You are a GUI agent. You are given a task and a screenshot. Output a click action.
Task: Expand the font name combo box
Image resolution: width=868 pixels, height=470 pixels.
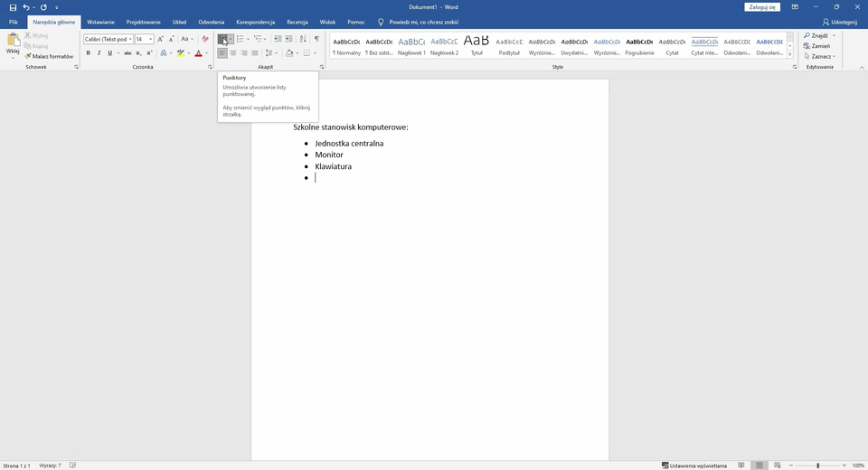point(130,39)
